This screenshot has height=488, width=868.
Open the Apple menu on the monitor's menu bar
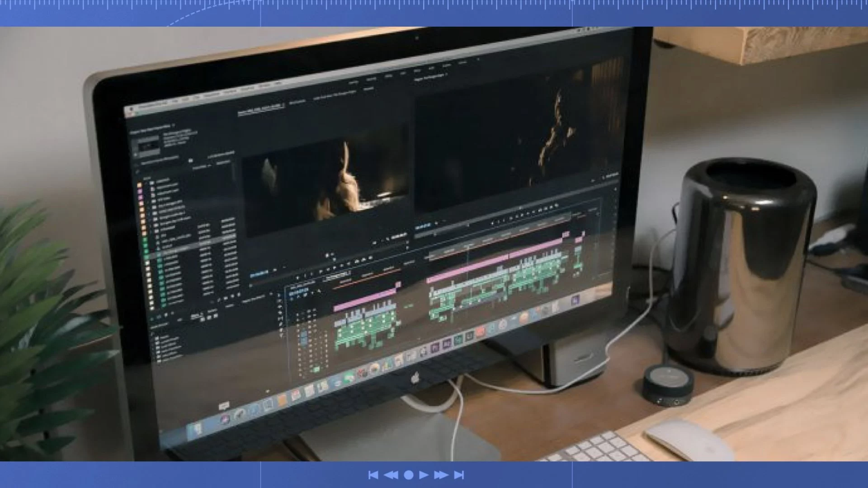(132, 110)
